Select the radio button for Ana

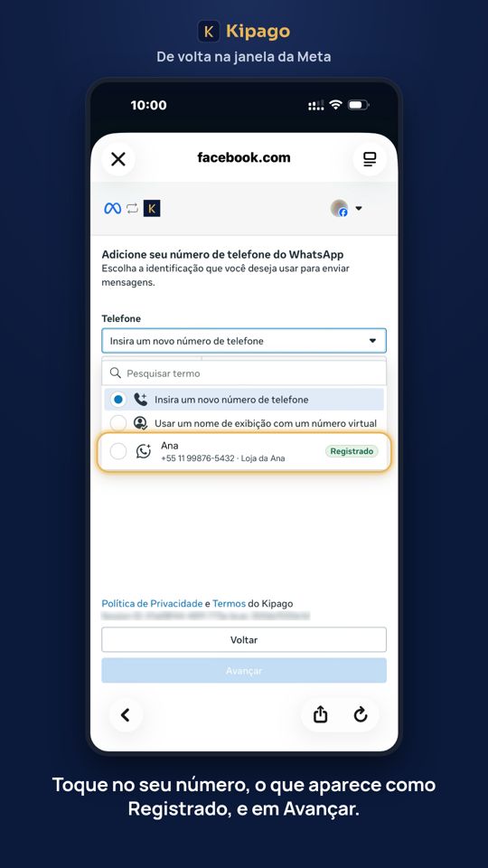(117, 452)
